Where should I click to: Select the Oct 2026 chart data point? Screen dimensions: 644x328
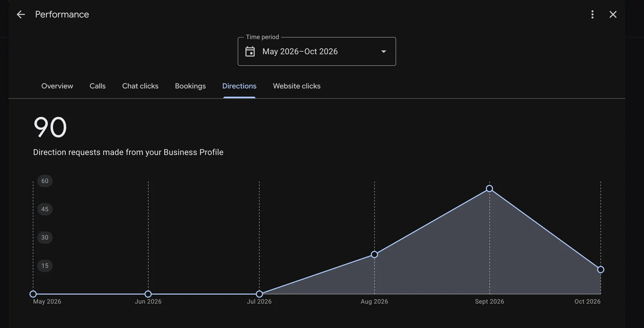click(x=601, y=270)
